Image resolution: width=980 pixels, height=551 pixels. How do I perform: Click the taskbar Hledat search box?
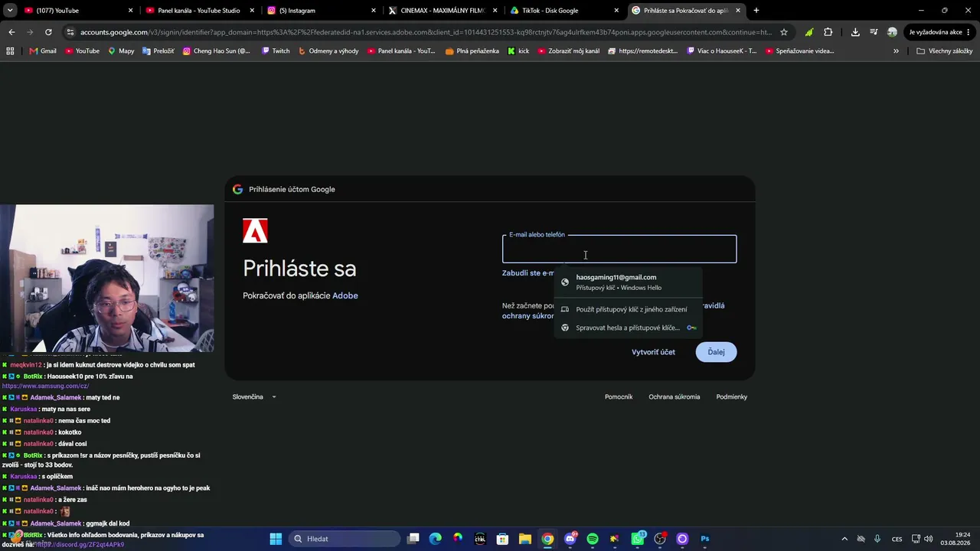pyautogui.click(x=345, y=539)
